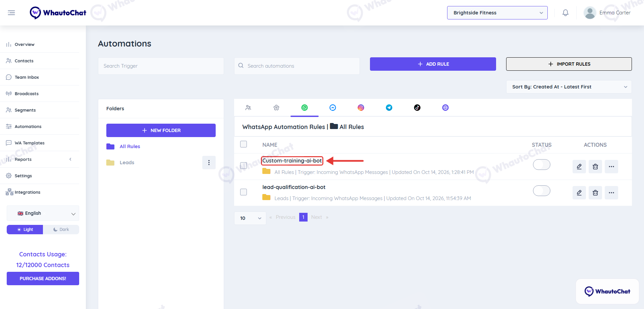Image resolution: width=644 pixels, height=309 pixels.
Task: Open the Sort By dropdown
Action: [x=569, y=87]
